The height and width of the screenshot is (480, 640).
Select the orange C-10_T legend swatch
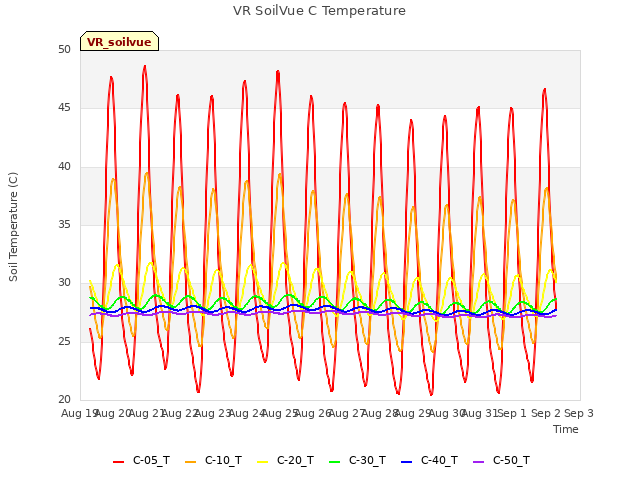click(190, 461)
